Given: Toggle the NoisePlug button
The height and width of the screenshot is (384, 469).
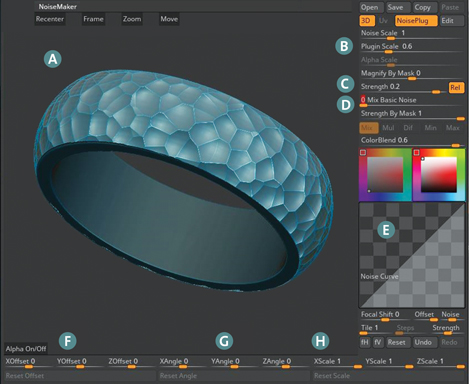Looking at the screenshot, I should [x=416, y=21].
